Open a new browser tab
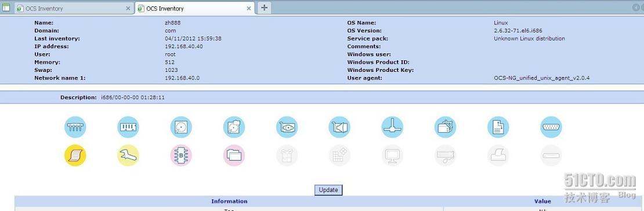The width and height of the screenshot is (644, 211). [x=265, y=8]
